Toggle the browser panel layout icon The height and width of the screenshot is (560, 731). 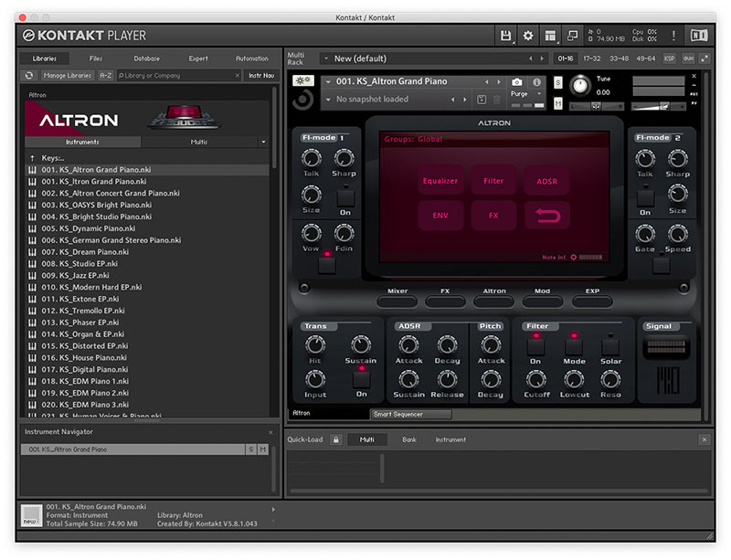[550, 36]
